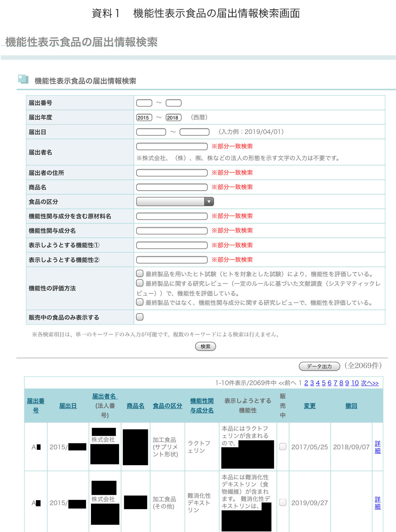Toggle 販売中 checkbox in 難消化性デキストリン row

click(283, 502)
